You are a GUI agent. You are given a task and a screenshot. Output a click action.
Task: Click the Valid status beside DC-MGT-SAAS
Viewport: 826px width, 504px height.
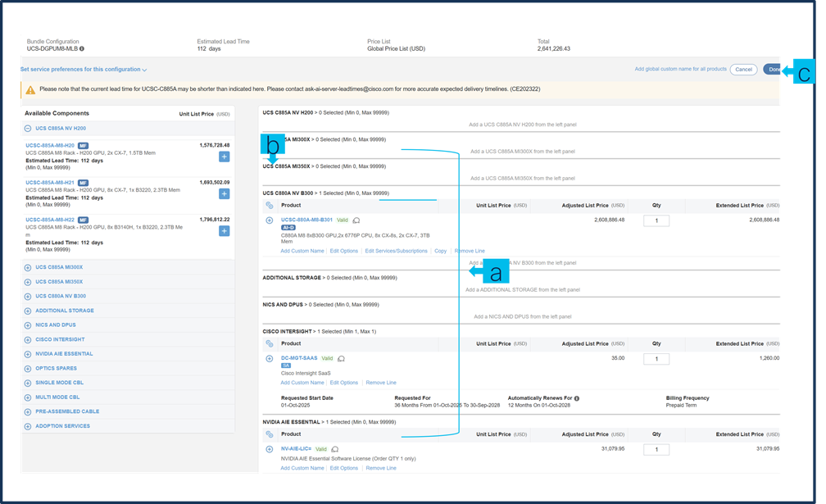click(327, 359)
